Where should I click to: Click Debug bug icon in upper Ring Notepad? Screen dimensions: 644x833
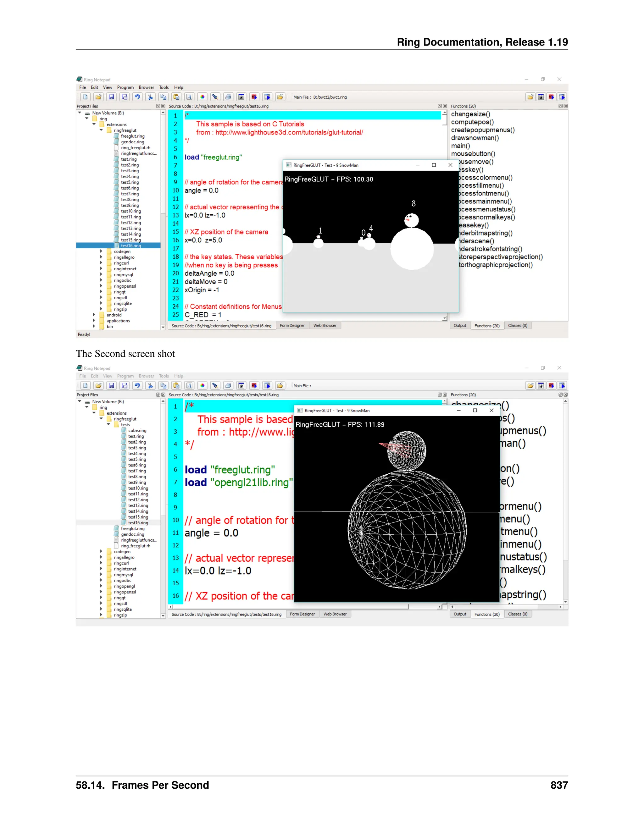[241, 97]
